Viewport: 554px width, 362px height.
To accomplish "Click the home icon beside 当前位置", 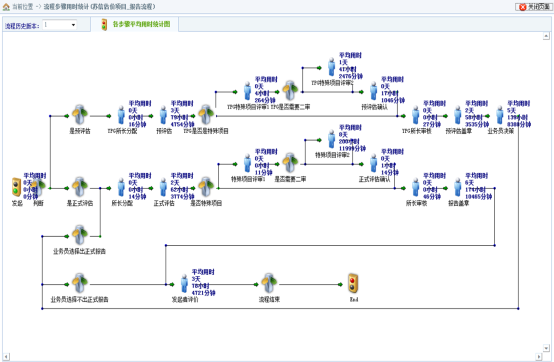I will [6, 7].
